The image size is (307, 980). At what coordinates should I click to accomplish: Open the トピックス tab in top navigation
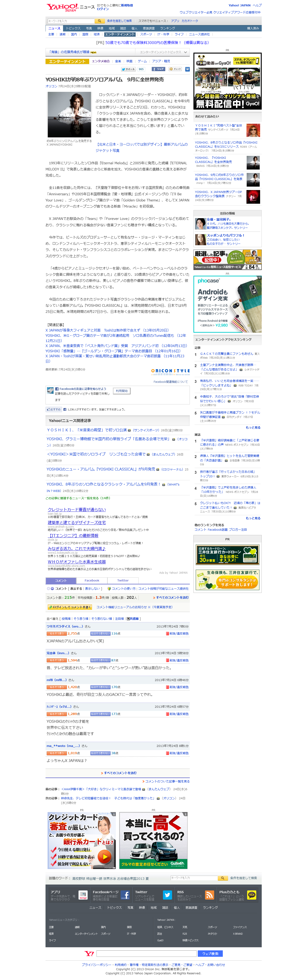pos(73,28)
